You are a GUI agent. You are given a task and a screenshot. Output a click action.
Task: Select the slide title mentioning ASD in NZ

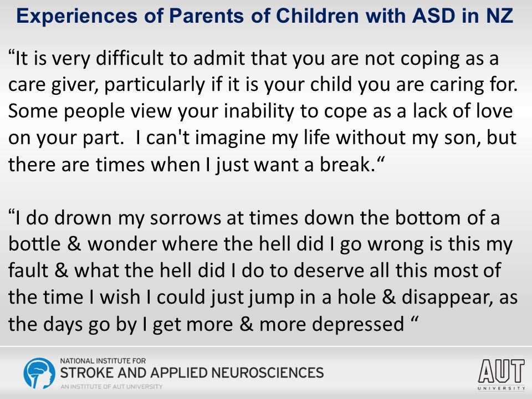[x=265, y=16]
